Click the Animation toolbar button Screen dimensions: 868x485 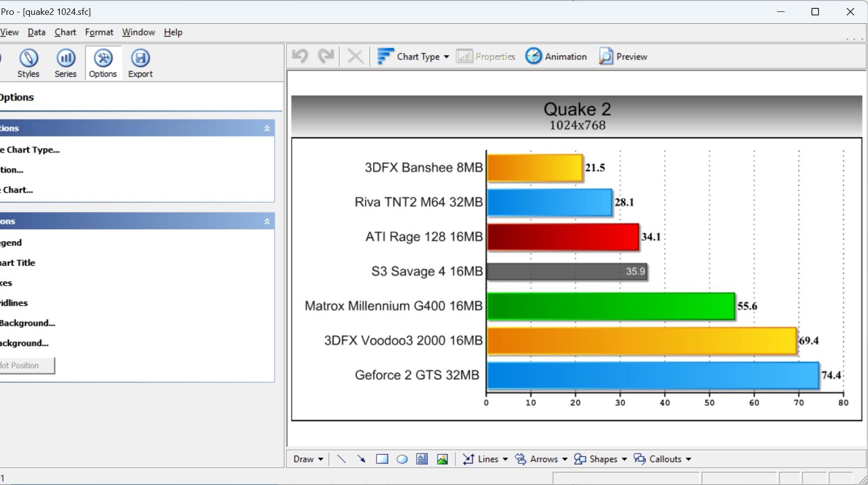pos(556,57)
